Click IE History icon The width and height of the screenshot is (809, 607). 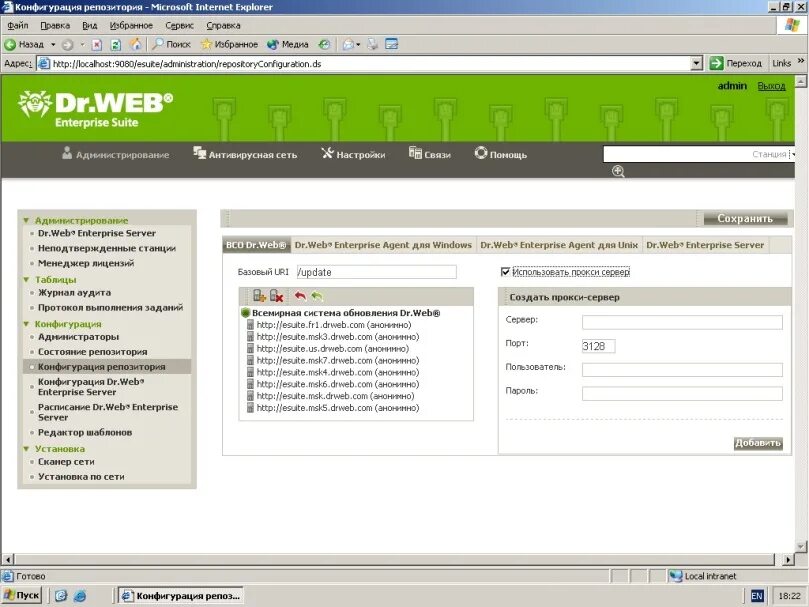coord(324,44)
